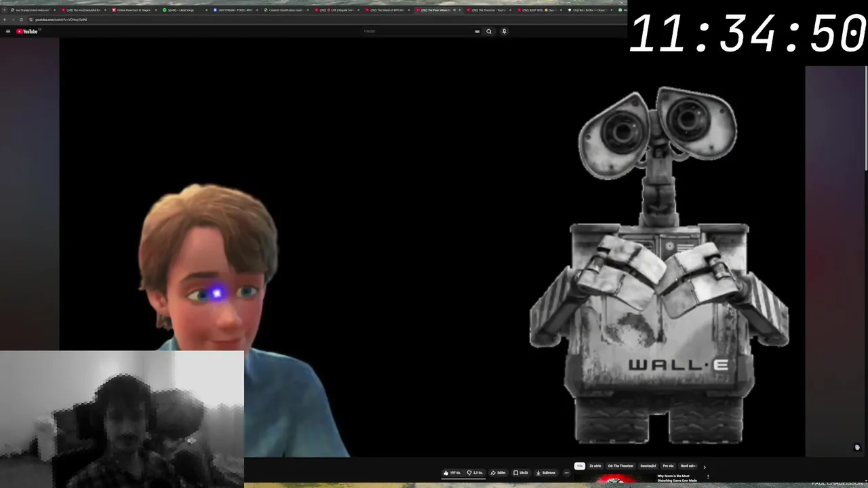This screenshot has width=868, height=488.
Task: Dislike the video (3,5 tis. thumbs down)
Action: tap(475, 473)
